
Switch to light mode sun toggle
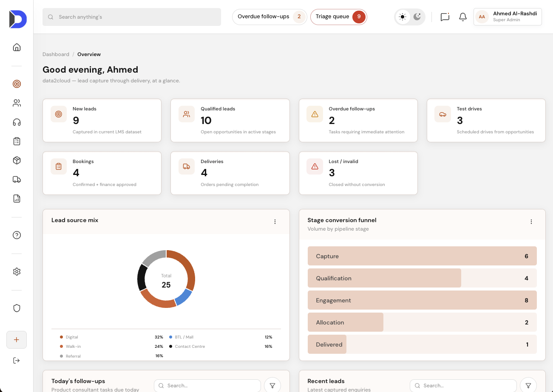403,17
